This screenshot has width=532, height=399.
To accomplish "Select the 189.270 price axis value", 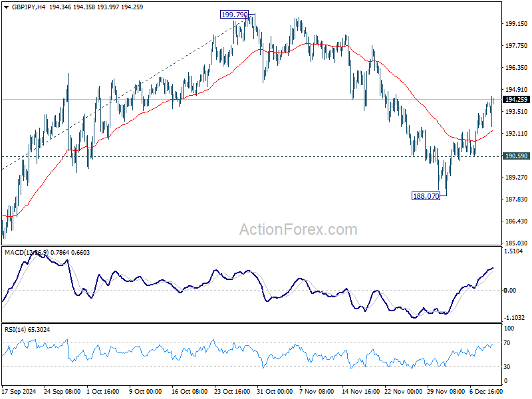I will (517, 178).
